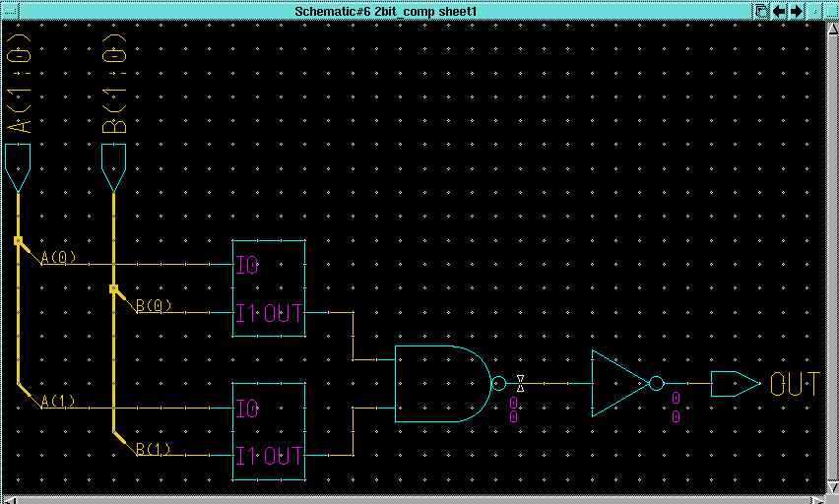Click the NAND gate output bubble

(498, 384)
